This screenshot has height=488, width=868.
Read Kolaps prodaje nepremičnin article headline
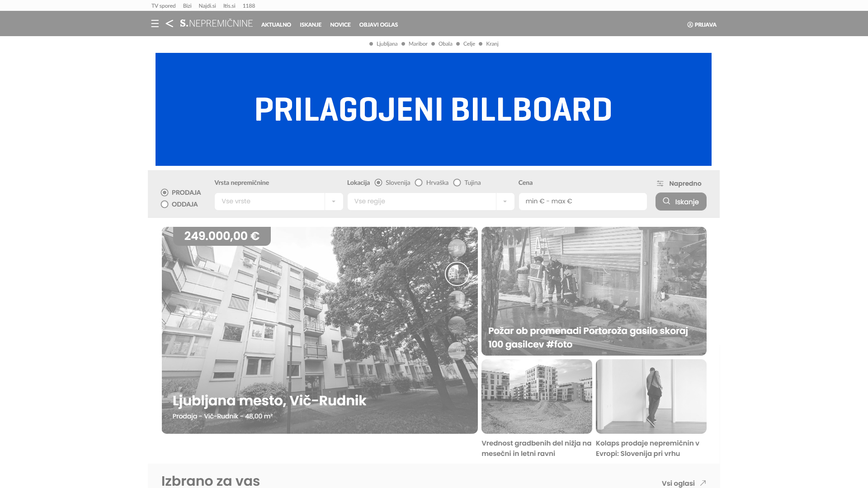pos(648,448)
